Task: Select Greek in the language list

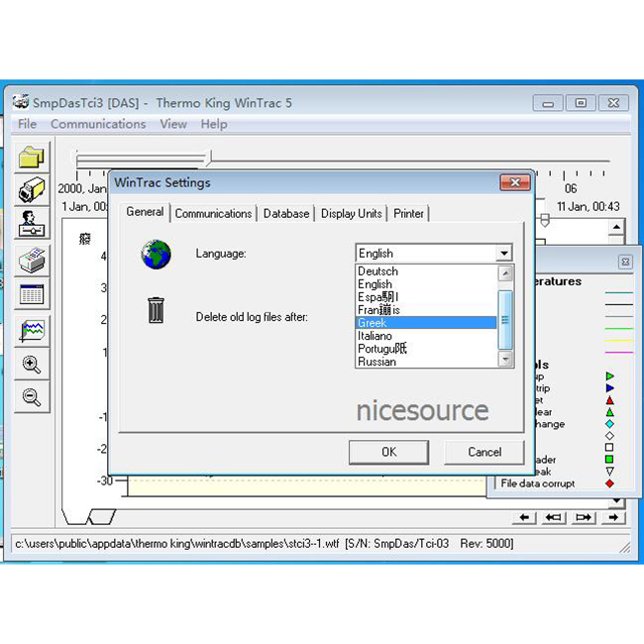Action: (426, 322)
